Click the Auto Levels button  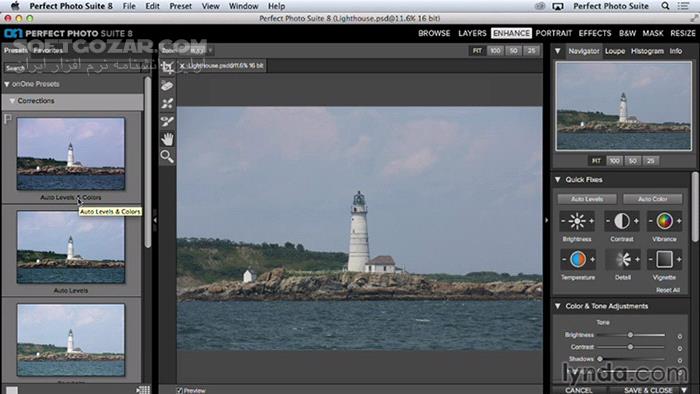click(587, 199)
